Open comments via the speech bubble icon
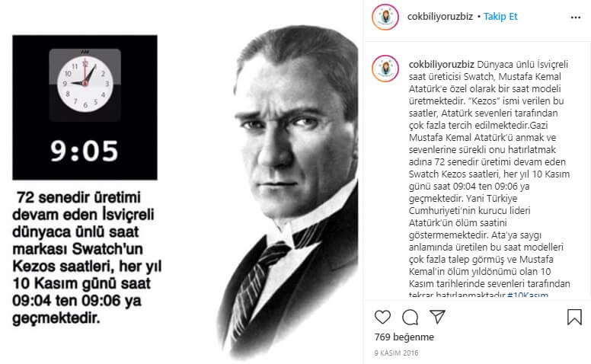This screenshot has width=591, height=364. tap(410, 318)
